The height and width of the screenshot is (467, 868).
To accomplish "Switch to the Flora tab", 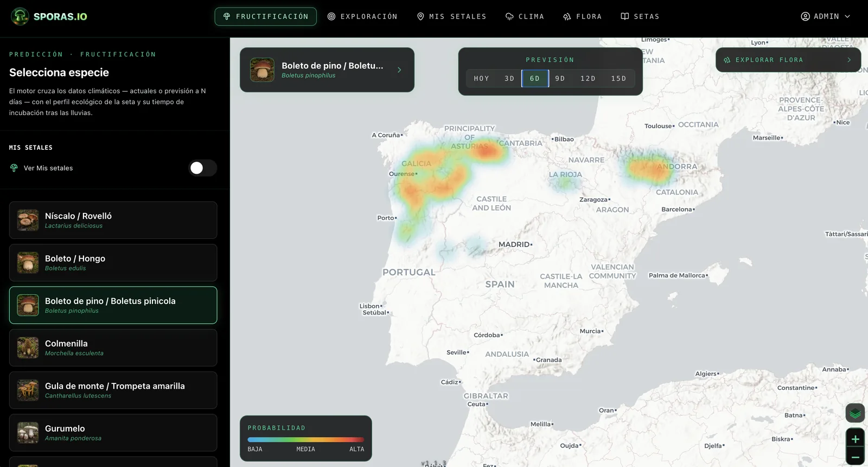I will click(x=583, y=17).
